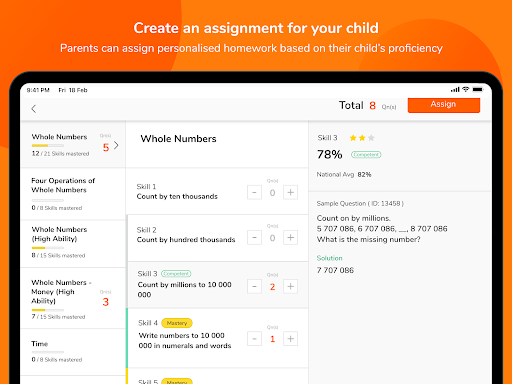Click the Skill 3 question count 2
The image size is (512, 384).
coord(272,287)
